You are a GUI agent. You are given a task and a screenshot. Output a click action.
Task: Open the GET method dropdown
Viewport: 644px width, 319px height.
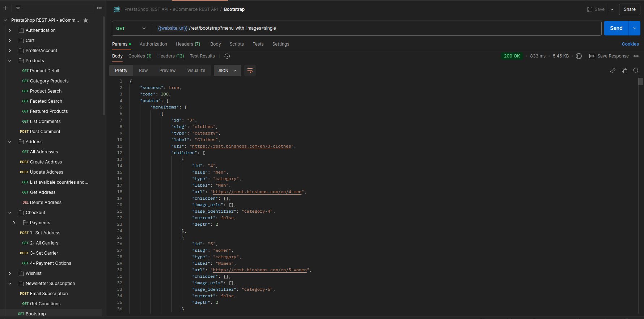131,28
